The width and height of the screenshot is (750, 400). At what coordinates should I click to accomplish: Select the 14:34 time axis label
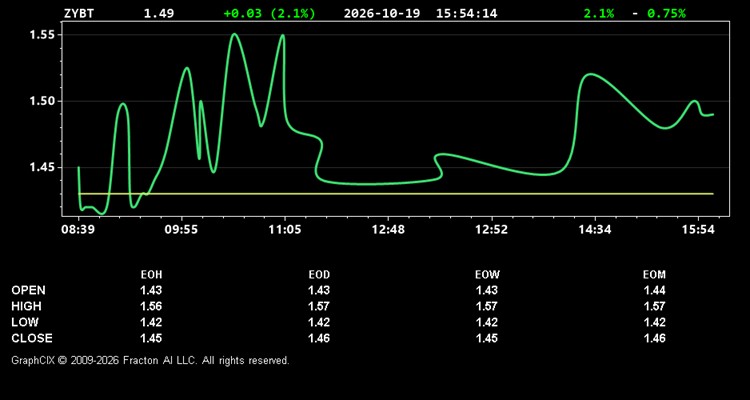click(x=595, y=229)
